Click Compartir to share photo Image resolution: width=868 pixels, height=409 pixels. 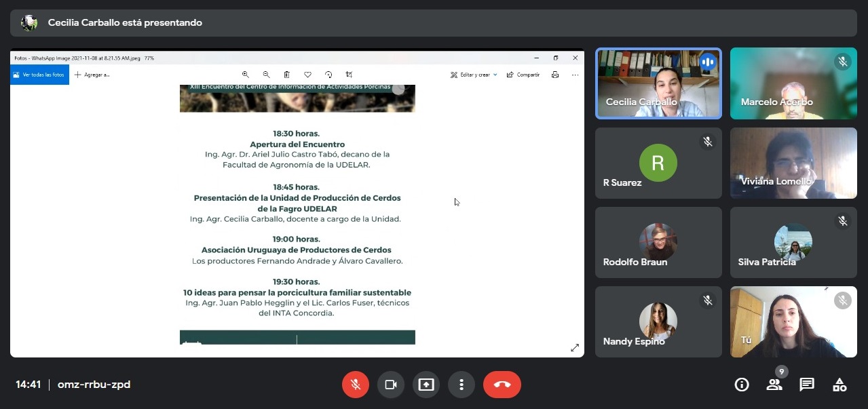pyautogui.click(x=523, y=75)
